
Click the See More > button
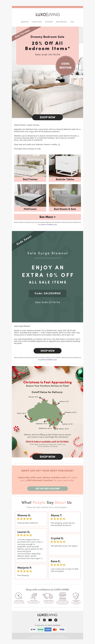tap(47, 217)
